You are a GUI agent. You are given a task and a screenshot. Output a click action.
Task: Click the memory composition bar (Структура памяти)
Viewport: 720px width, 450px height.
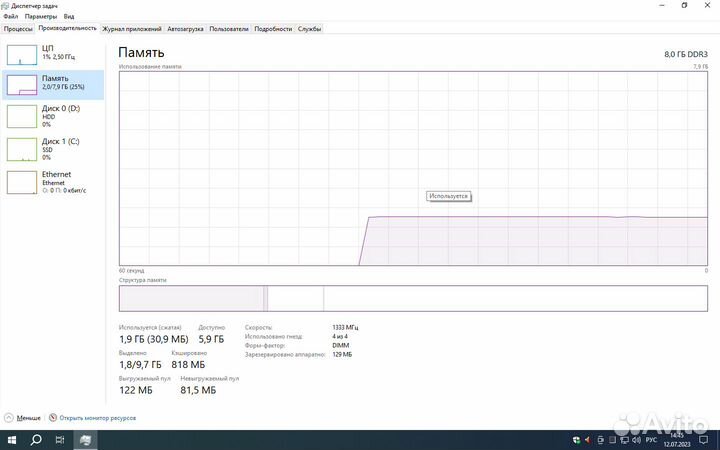(412, 298)
